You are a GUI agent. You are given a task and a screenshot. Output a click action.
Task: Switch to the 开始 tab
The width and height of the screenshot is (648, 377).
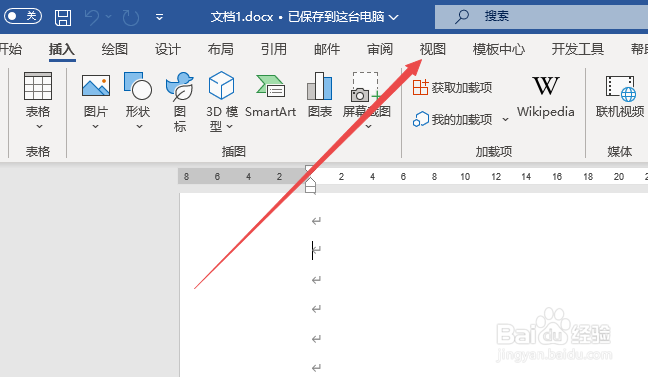[11, 49]
